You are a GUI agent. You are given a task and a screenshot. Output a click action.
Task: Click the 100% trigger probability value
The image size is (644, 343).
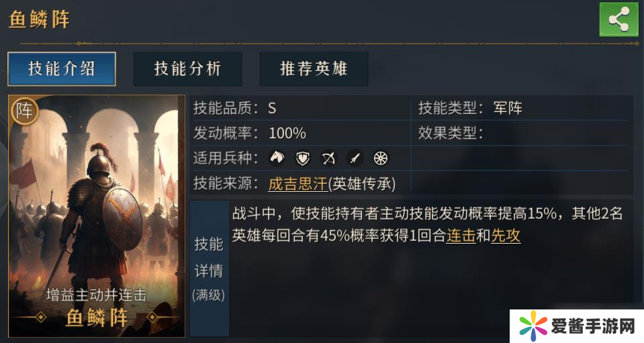coord(287,133)
